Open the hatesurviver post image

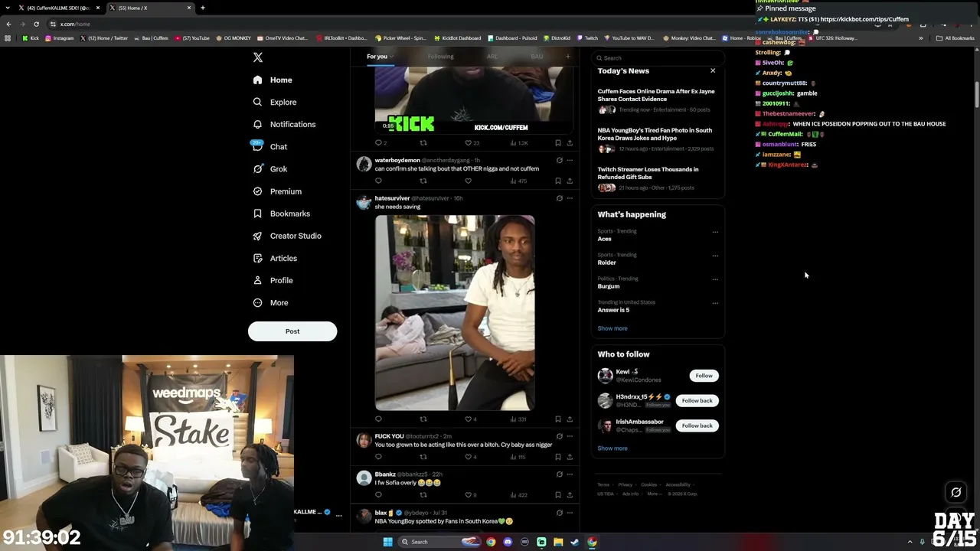455,313
